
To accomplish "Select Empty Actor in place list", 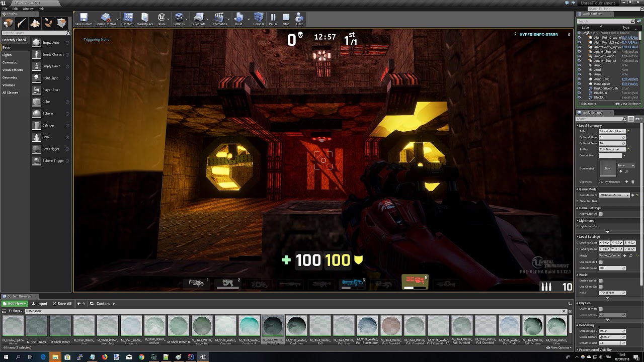I will pyautogui.click(x=51, y=43).
